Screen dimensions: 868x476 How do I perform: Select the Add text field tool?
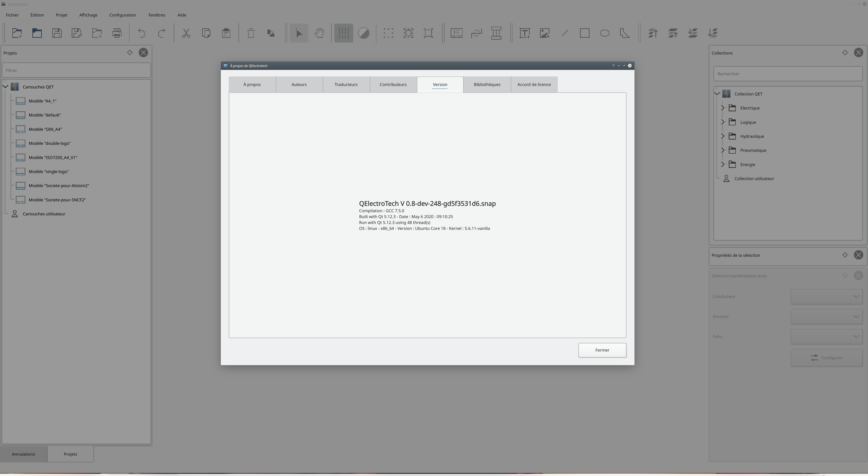[525, 33]
